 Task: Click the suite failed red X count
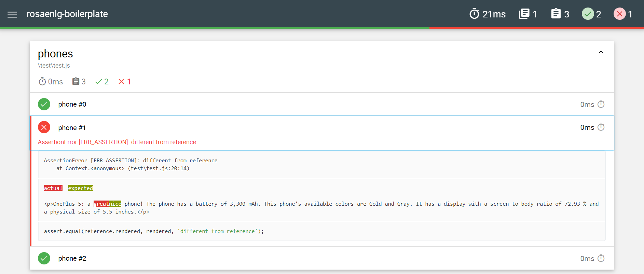tap(124, 82)
